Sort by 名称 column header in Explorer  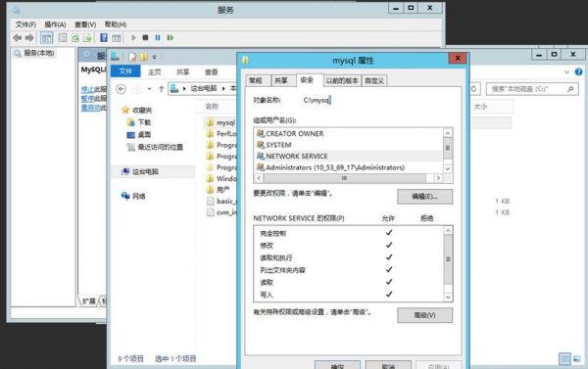pyautogui.click(x=212, y=107)
